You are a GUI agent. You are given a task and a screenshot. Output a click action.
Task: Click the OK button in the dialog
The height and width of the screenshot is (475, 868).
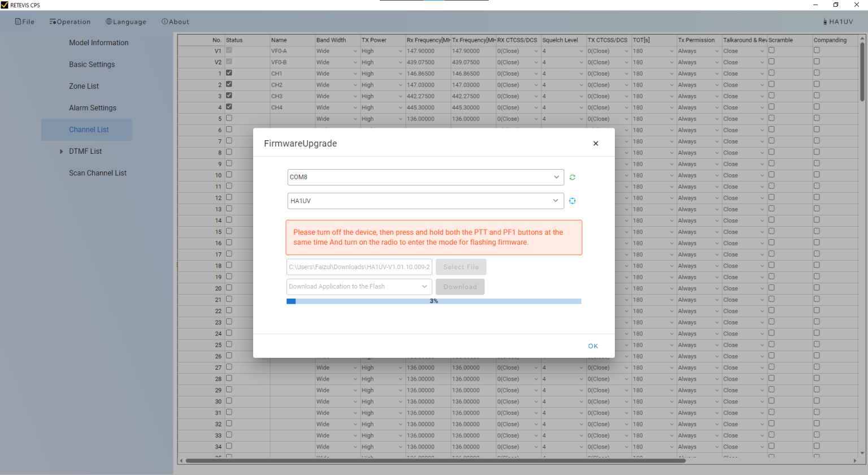click(593, 346)
